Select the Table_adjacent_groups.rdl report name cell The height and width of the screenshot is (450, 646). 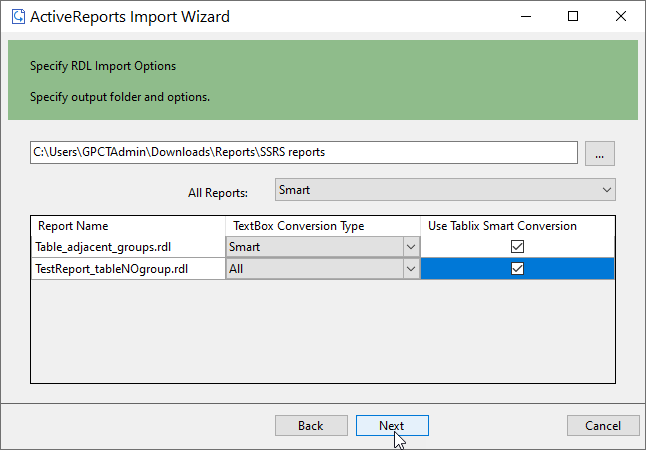tap(128, 247)
